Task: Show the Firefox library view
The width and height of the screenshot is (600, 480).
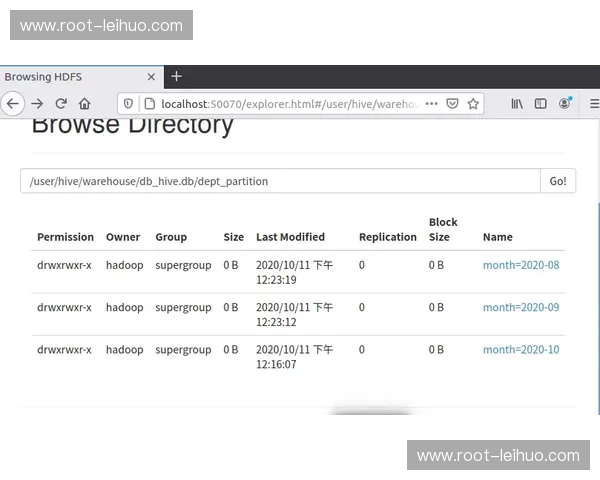Action: 517,103
